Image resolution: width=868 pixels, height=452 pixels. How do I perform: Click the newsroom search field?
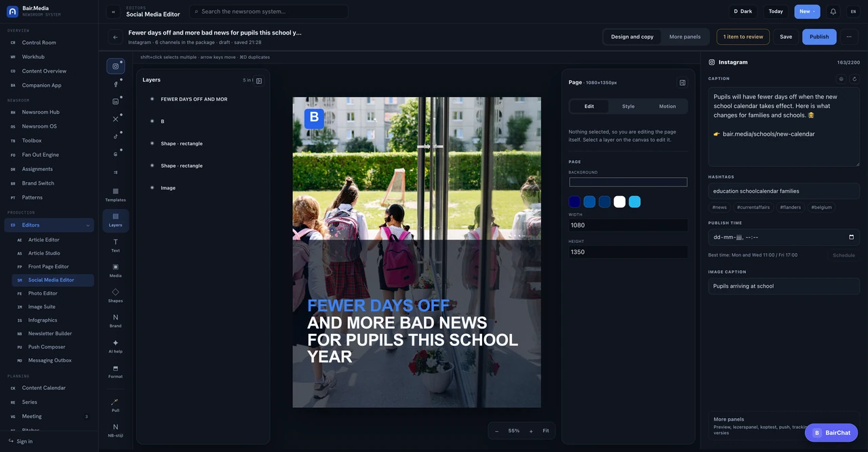click(x=269, y=12)
